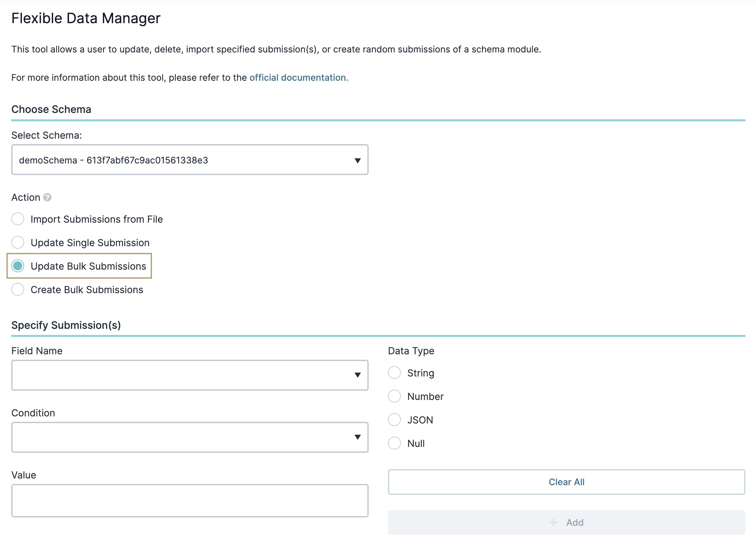This screenshot has width=756, height=547.
Task: Open the Select Schema dropdown
Action: [190, 160]
